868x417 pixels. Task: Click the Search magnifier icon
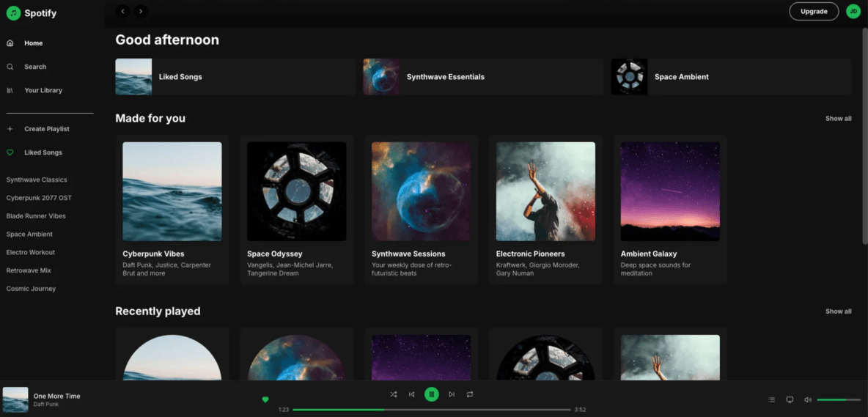[10, 67]
